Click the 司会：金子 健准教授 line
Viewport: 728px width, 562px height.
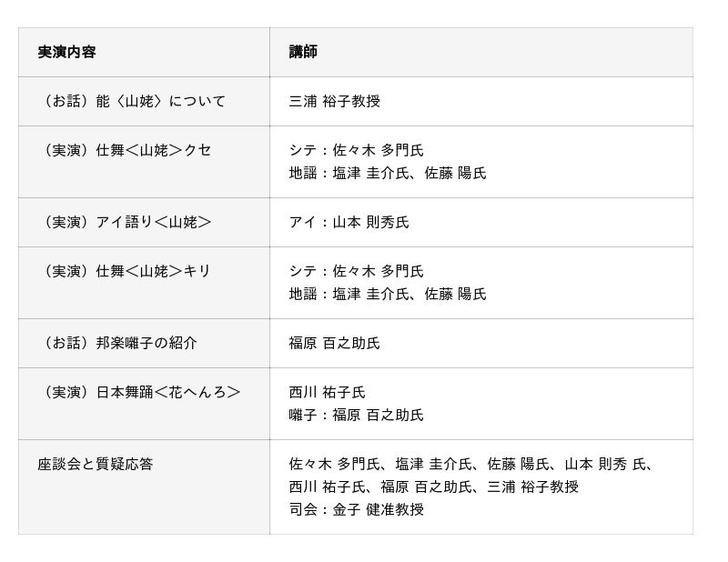(x=356, y=509)
